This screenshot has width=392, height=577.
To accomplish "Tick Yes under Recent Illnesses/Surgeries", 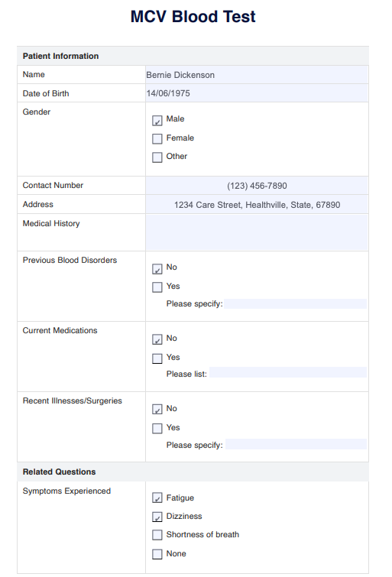I will [x=157, y=428].
